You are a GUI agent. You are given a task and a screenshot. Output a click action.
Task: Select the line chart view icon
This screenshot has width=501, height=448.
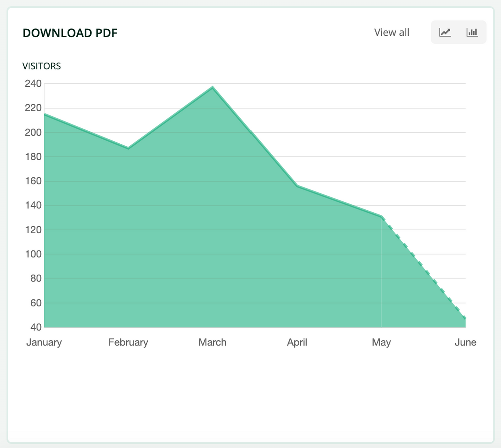(445, 31)
